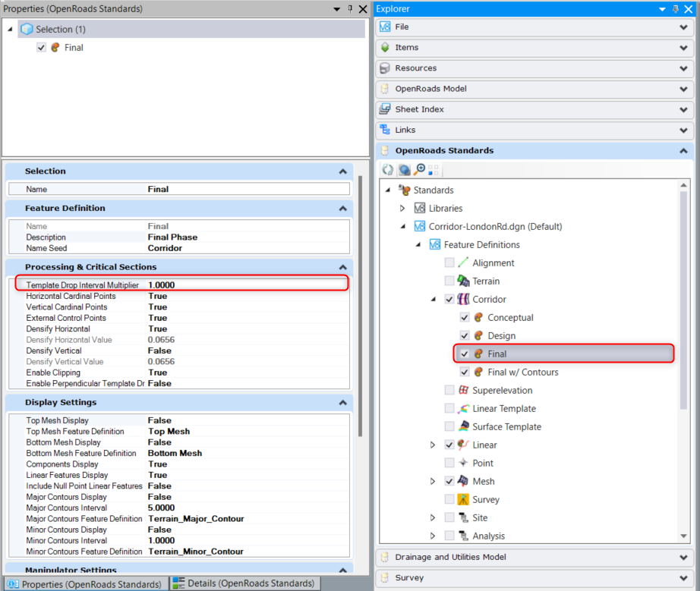Click the Corridor feature icon
Viewport: 700px width, 591px height.
[x=463, y=299]
